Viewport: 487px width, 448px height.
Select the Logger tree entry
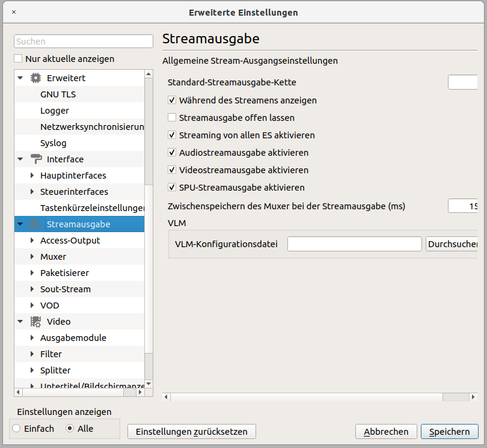click(55, 111)
